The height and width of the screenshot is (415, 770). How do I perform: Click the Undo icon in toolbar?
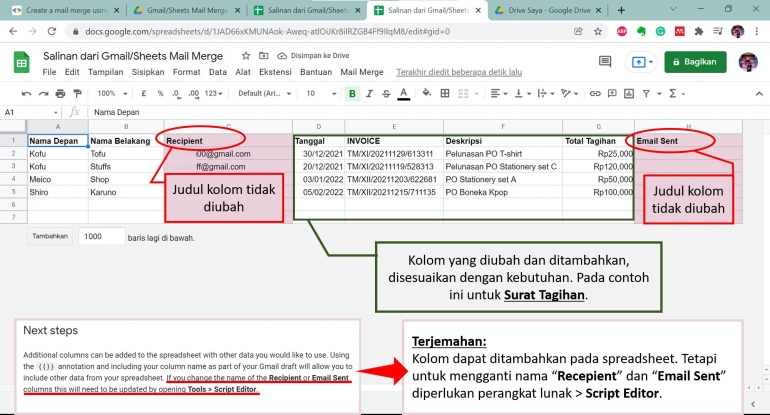pos(27,93)
